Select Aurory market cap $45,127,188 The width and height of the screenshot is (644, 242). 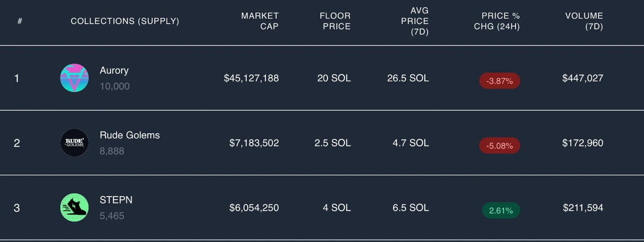pos(251,78)
